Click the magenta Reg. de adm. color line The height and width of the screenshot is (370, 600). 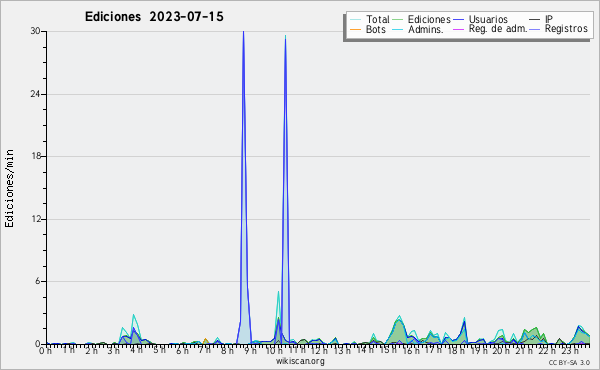458,29
